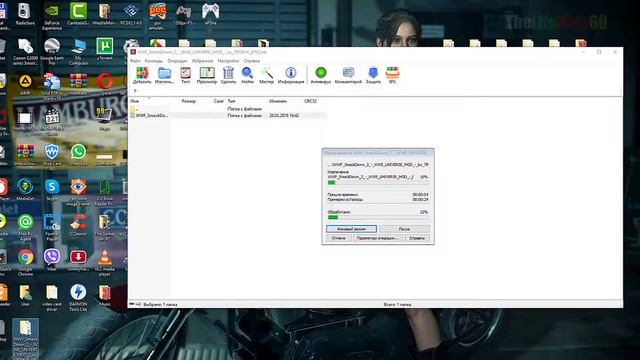
Task: Open the Избранное menu
Action: click(x=202, y=61)
